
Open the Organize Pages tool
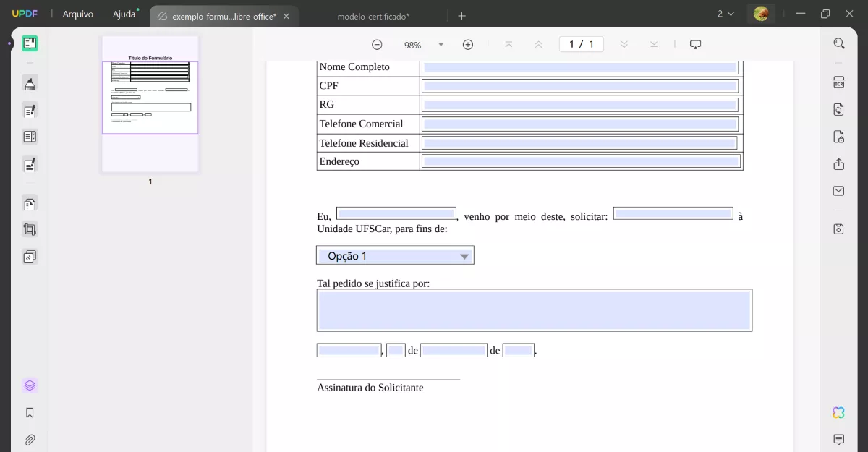point(30,203)
